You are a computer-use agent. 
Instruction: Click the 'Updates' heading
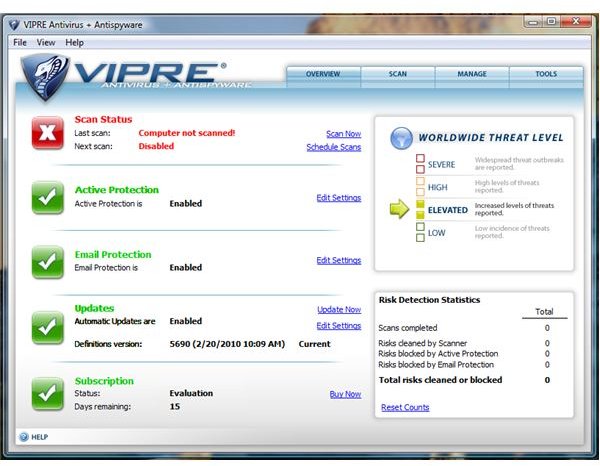tap(94, 308)
